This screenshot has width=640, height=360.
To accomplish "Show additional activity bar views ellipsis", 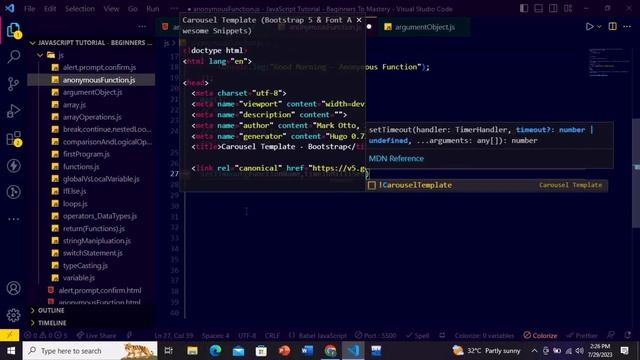I will click(13, 219).
